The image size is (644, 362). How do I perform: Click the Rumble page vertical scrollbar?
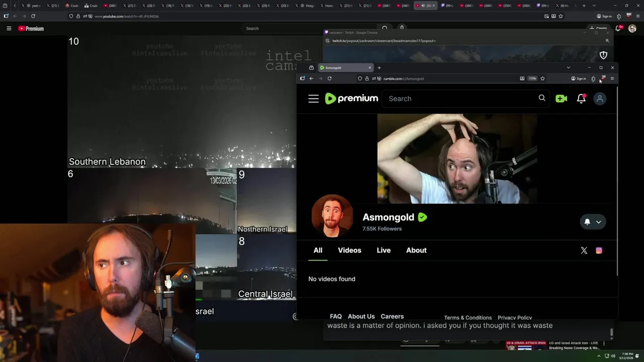pyautogui.click(x=617, y=181)
